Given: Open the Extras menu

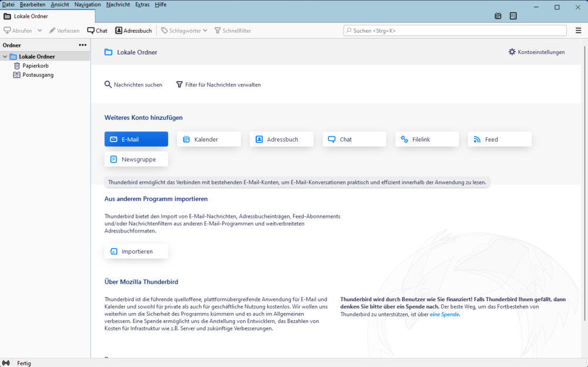Looking at the screenshot, I should click(x=142, y=5).
